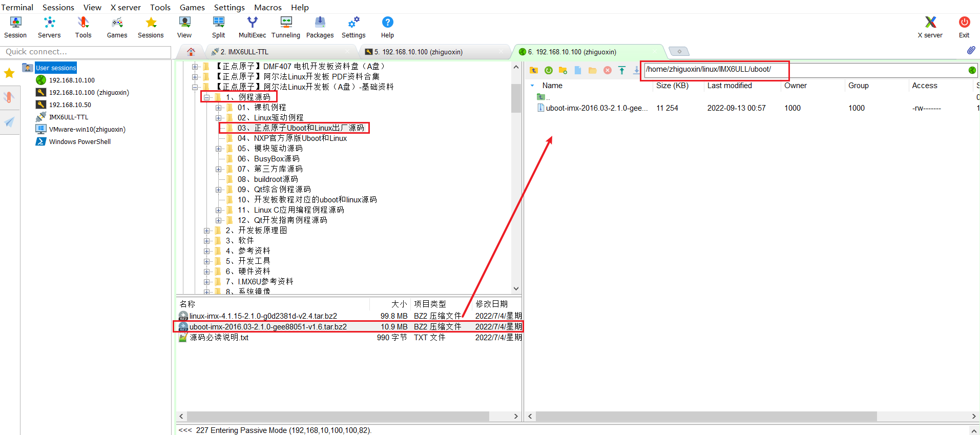Click the paperclip icon at far right
980x435 pixels.
(971, 50)
